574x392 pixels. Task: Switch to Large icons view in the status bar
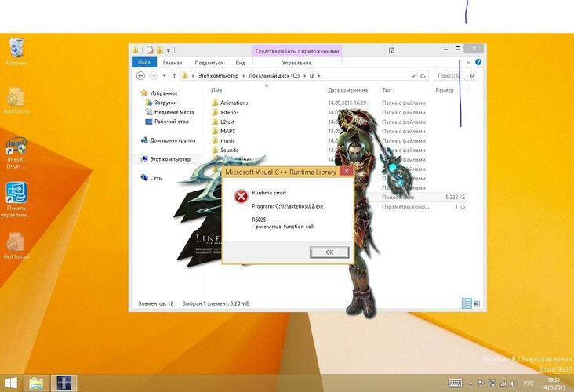pyautogui.click(x=477, y=303)
